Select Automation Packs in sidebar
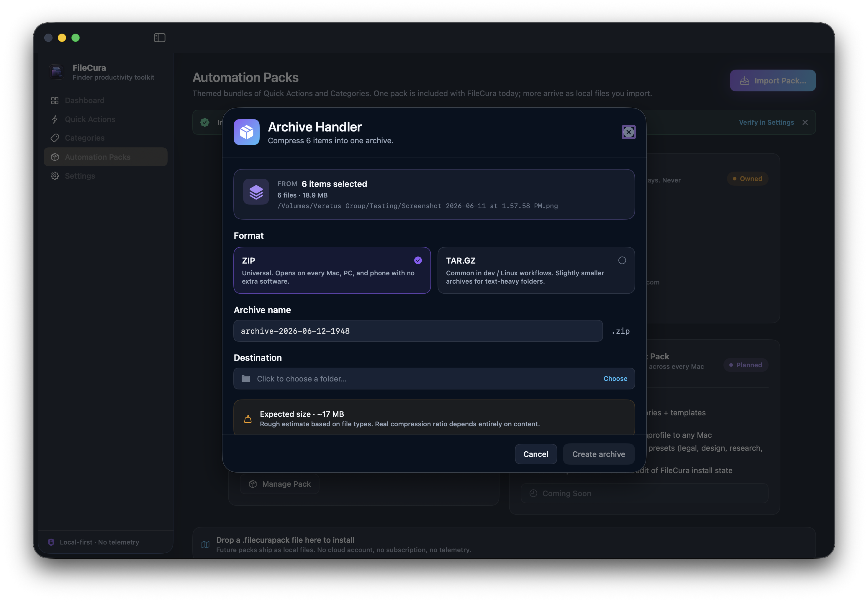 106,157
